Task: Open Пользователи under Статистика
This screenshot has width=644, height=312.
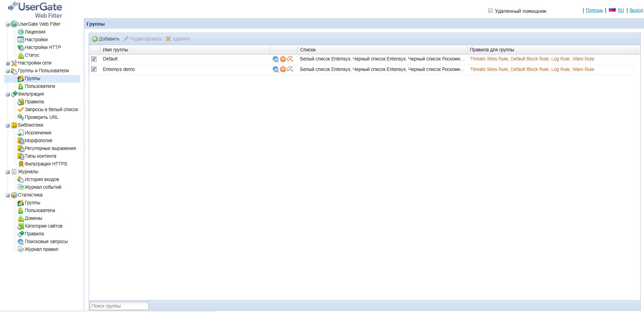Action: [x=40, y=210]
